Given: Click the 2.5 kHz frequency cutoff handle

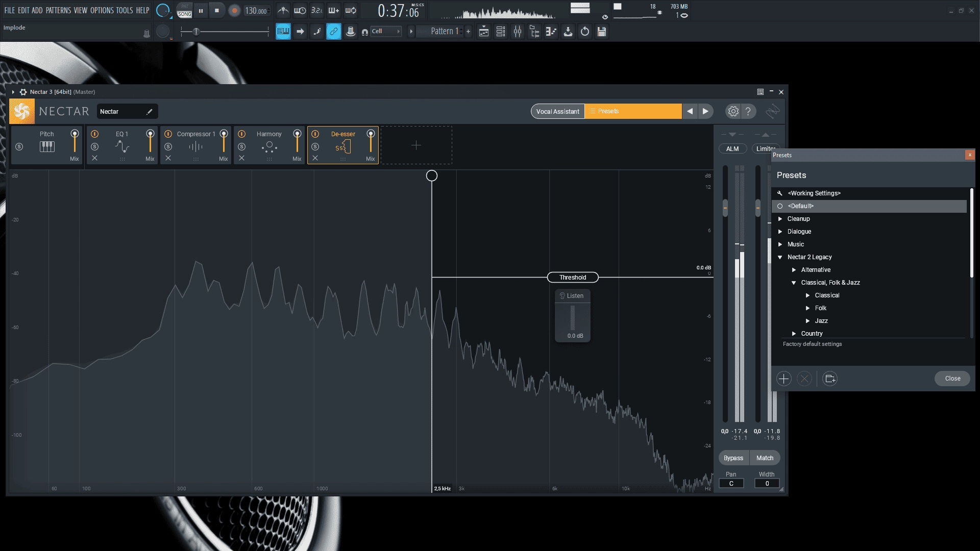Looking at the screenshot, I should (x=432, y=176).
